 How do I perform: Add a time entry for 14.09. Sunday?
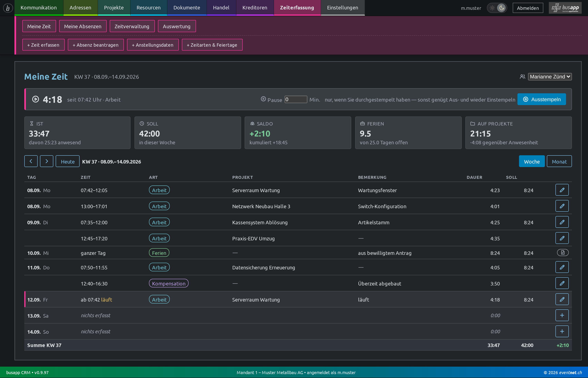[x=562, y=332]
